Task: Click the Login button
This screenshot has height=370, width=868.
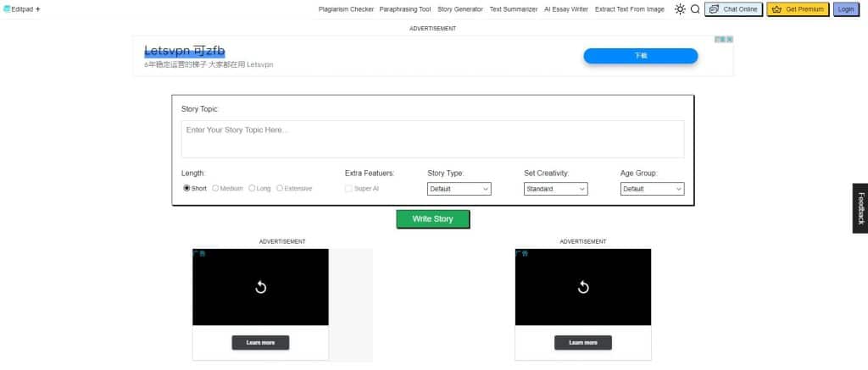Action: pyautogui.click(x=845, y=9)
